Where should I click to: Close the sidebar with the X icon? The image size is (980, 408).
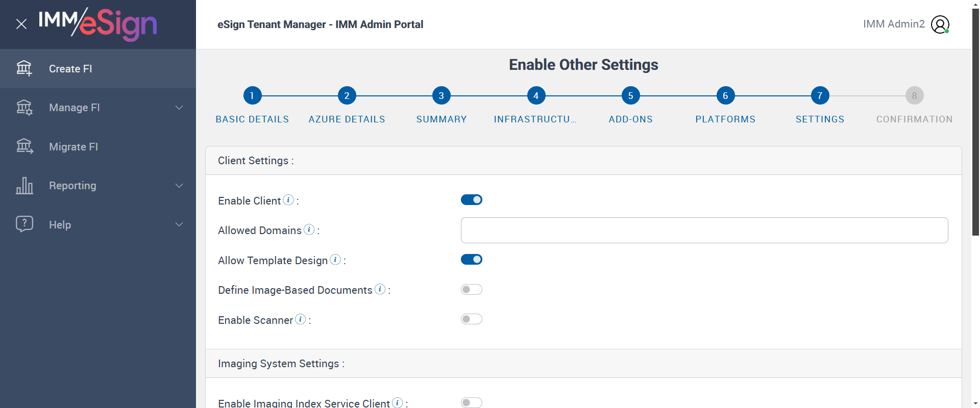pyautogui.click(x=21, y=24)
